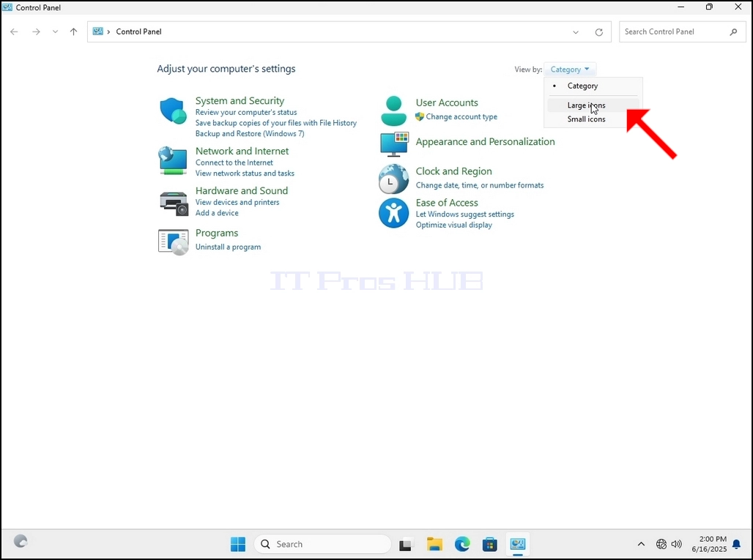Viewport: 753px width, 560px height.
Task: Select Small icons view option
Action: 593,119
